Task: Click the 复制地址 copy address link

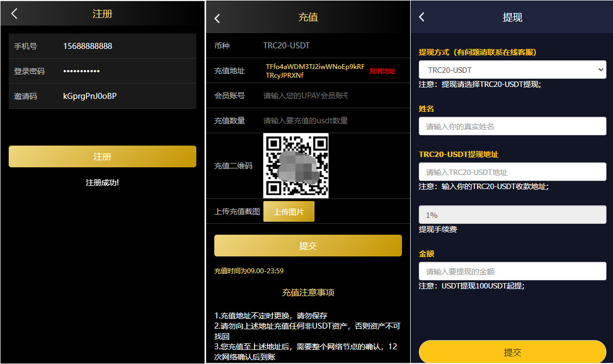Action: click(x=382, y=71)
